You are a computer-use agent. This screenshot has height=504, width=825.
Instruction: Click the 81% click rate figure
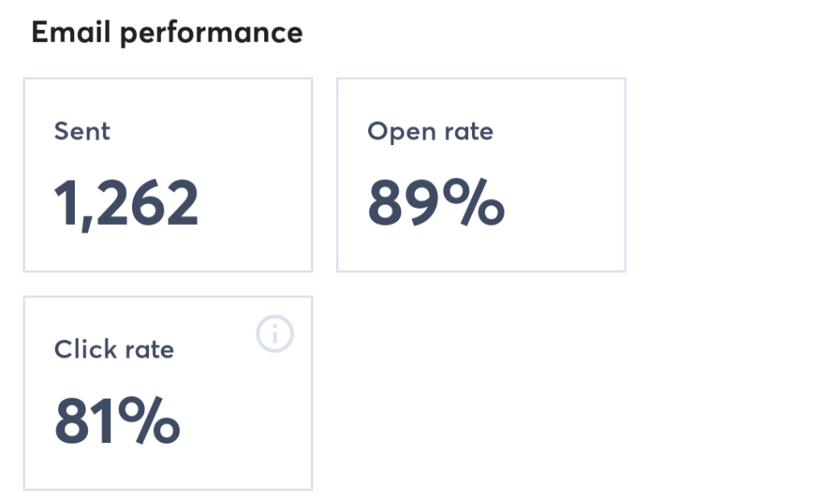coord(118,419)
